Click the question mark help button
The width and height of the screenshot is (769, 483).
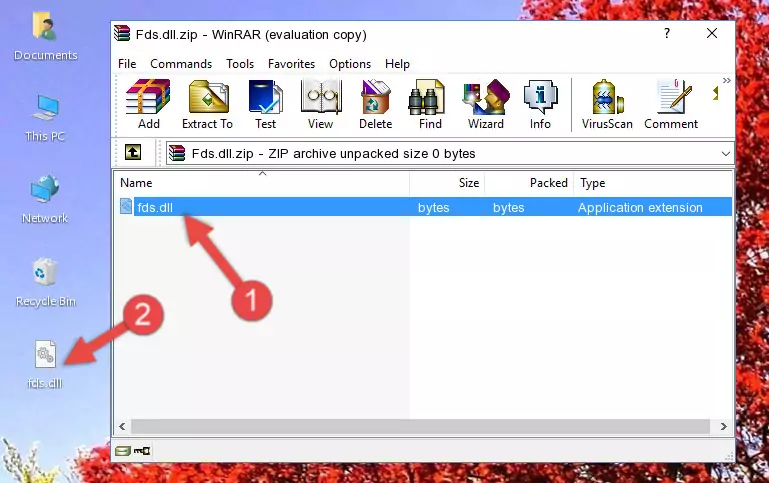coord(666,33)
